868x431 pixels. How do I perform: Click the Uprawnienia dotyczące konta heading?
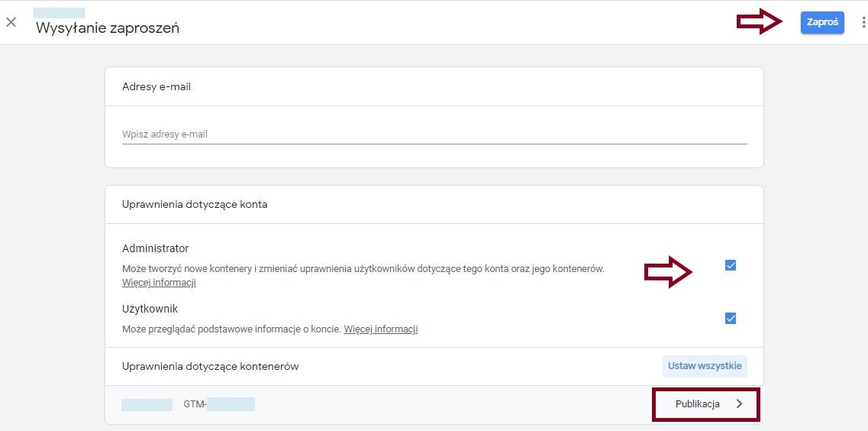point(195,204)
